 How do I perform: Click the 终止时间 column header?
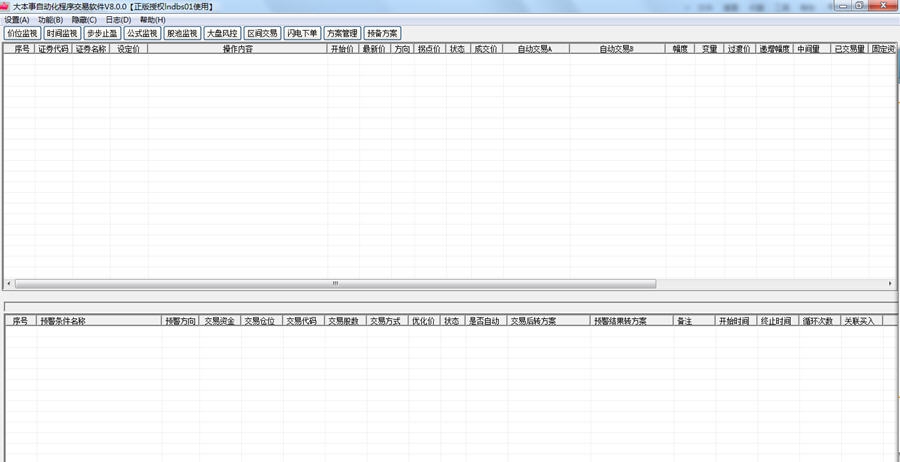[x=778, y=321]
